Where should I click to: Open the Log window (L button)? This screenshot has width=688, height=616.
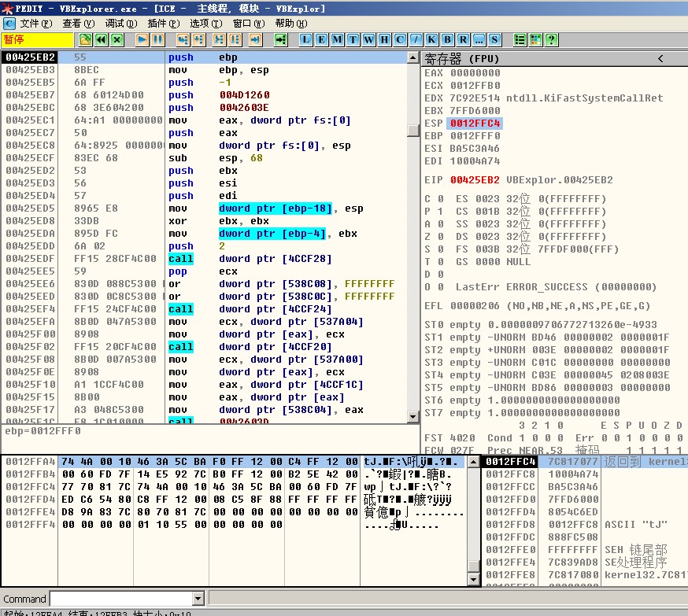[306, 39]
